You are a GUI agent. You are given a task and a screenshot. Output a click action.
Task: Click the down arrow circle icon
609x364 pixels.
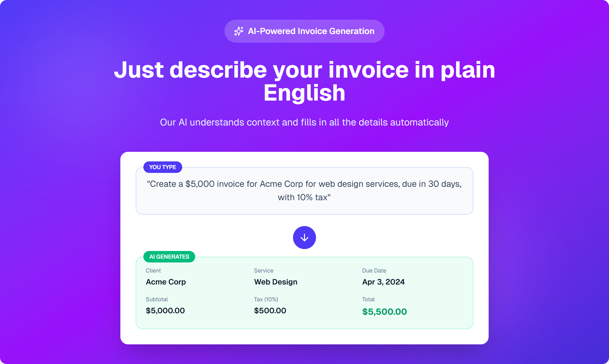coord(304,237)
